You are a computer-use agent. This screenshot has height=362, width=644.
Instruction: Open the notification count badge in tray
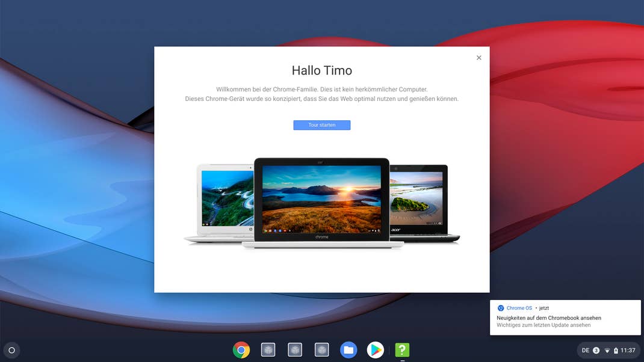[596, 351]
